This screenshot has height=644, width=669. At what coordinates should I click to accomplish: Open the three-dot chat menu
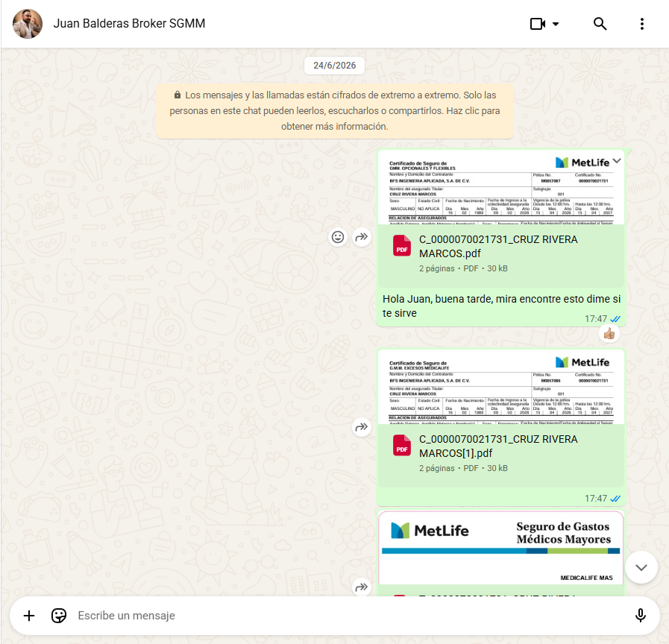(x=641, y=24)
